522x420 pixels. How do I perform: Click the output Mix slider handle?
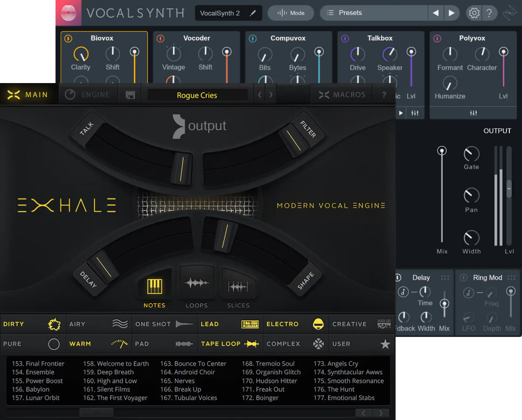(x=442, y=151)
